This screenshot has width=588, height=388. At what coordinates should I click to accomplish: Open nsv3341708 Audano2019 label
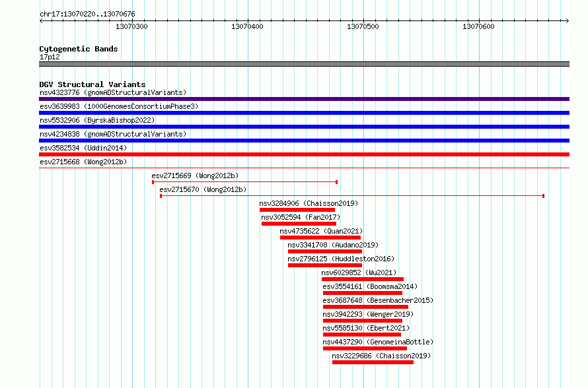[333, 245]
